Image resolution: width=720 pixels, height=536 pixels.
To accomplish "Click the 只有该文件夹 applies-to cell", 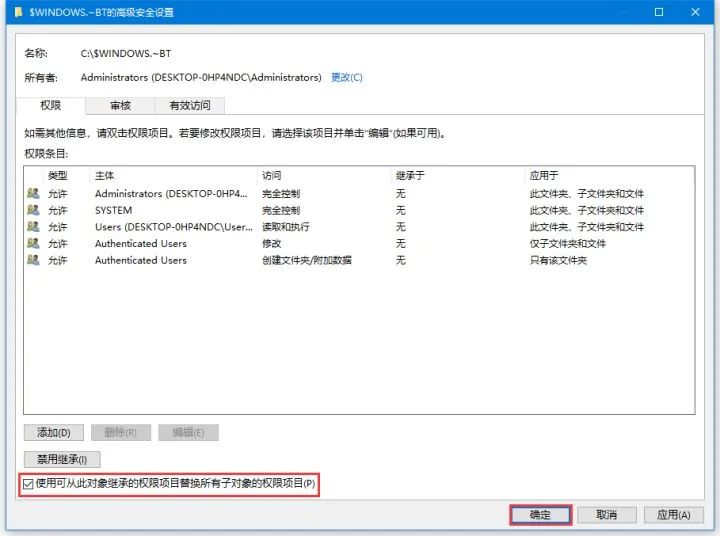I will click(558, 260).
